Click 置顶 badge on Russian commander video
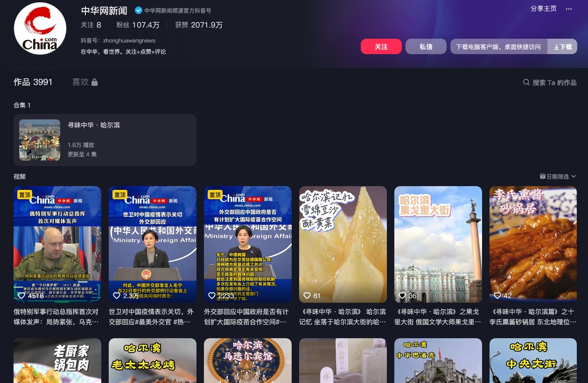The width and height of the screenshot is (588, 383). [x=24, y=195]
